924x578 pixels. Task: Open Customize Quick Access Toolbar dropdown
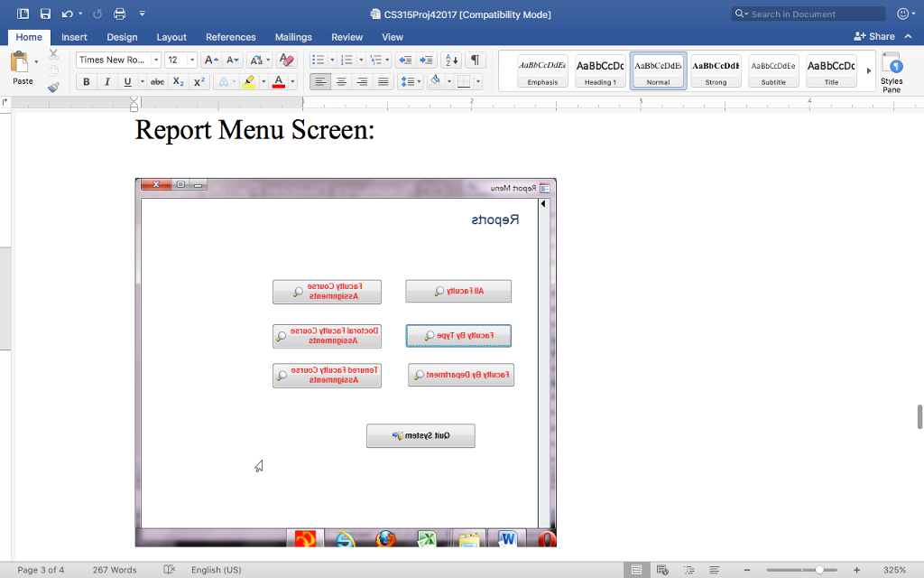click(142, 14)
